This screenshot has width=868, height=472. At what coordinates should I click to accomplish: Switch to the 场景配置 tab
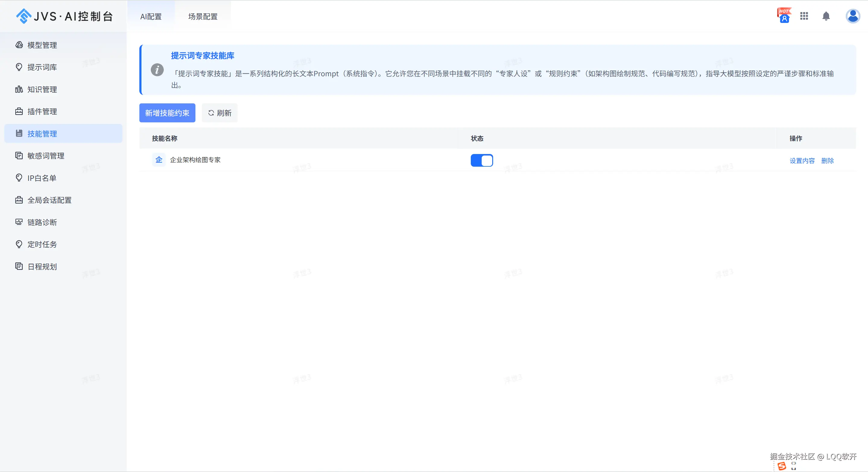[x=203, y=17]
